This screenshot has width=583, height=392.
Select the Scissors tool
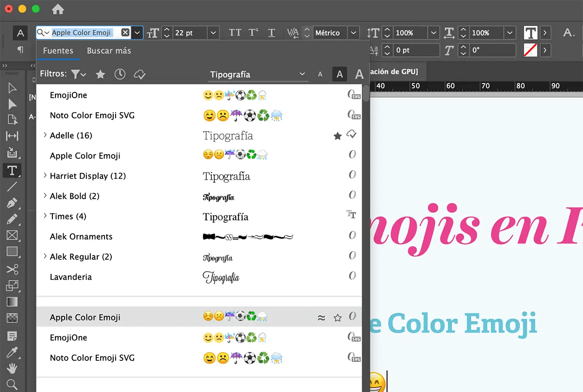[12, 269]
